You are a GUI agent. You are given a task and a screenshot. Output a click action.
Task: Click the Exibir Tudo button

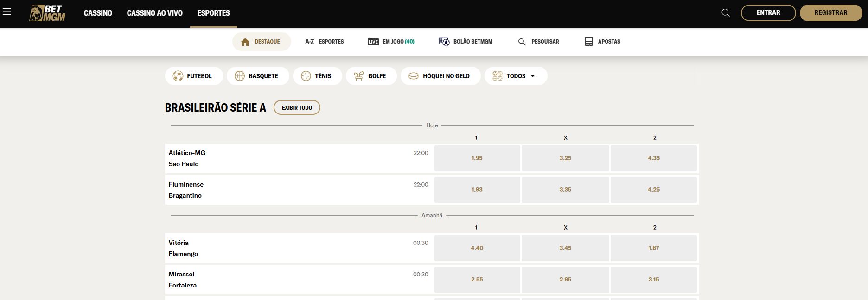click(x=297, y=107)
